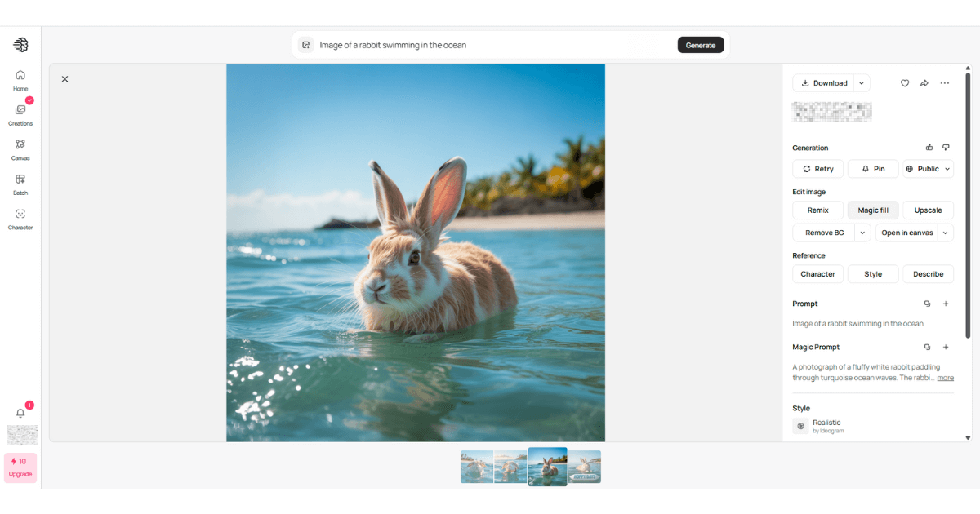Click the plus icon beside Magic Prompt

pos(946,347)
